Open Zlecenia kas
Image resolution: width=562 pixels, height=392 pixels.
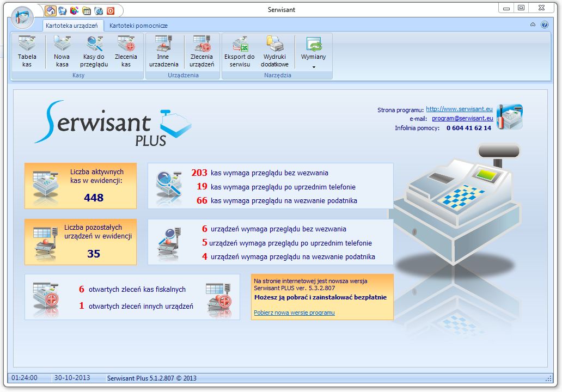tap(126, 51)
